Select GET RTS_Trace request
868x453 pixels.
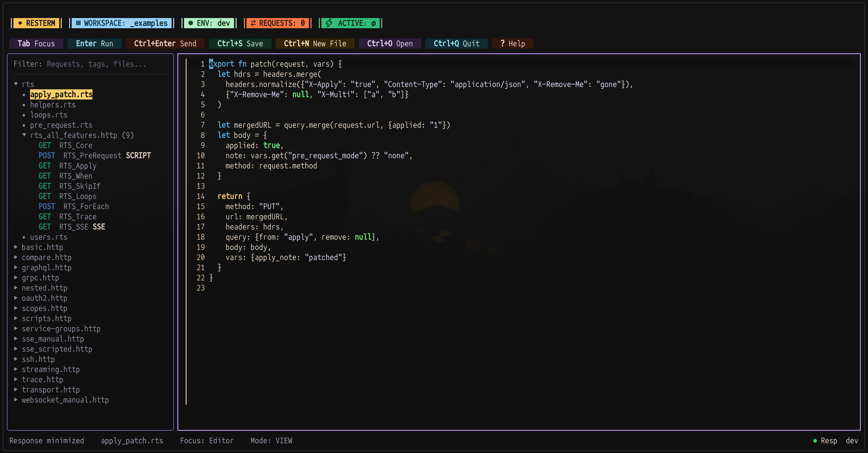coord(67,216)
